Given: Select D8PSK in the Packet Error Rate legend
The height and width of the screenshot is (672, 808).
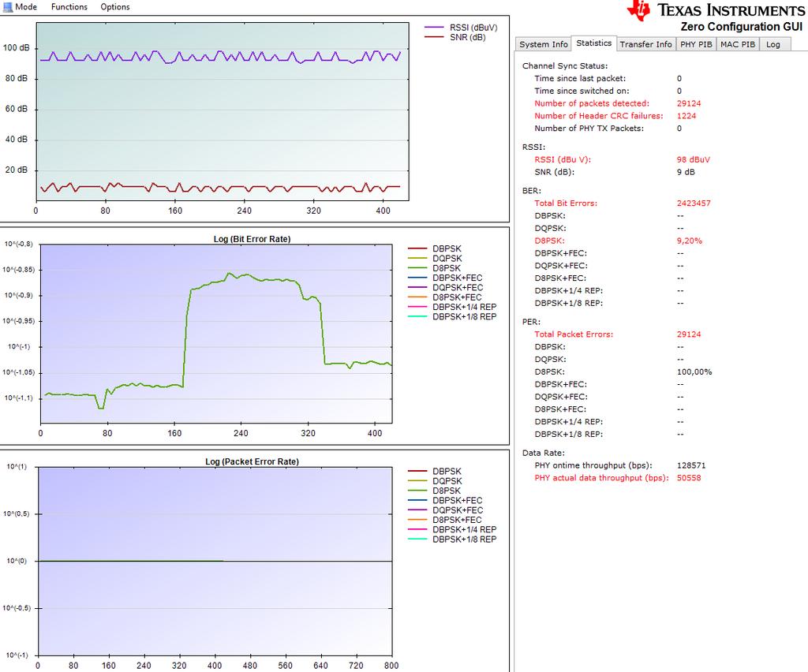Looking at the screenshot, I should click(435, 491).
